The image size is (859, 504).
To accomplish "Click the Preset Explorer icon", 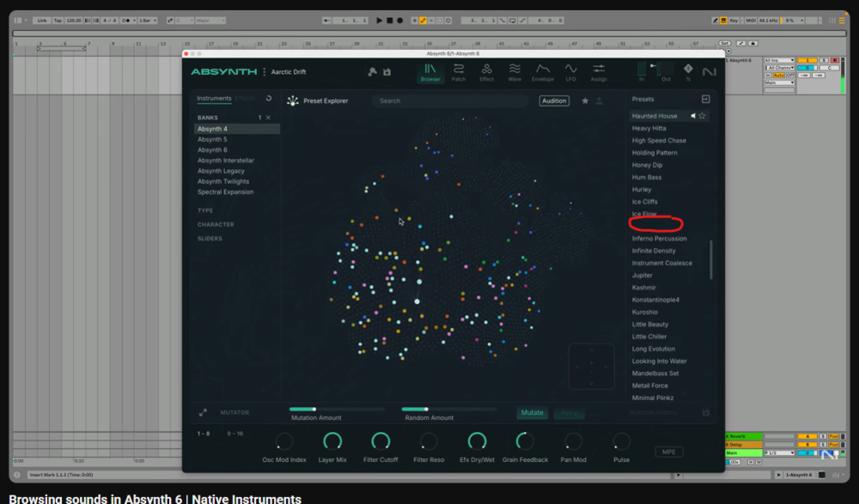I will 293,100.
